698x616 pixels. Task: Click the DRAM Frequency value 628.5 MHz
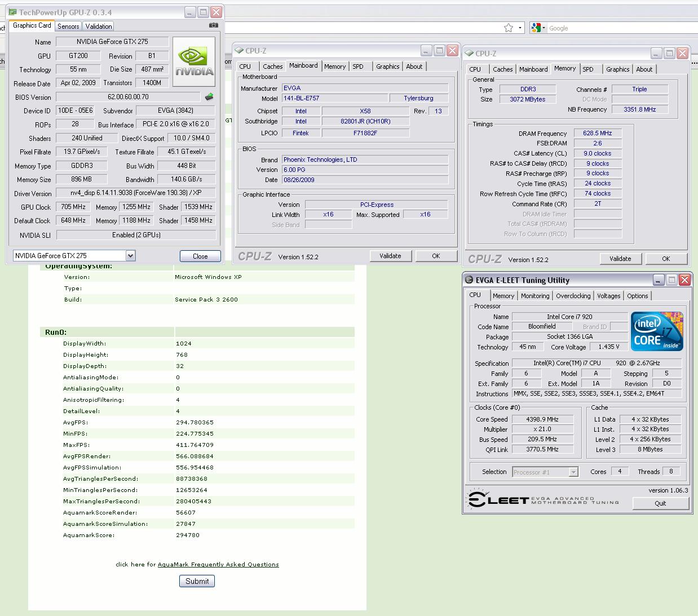[x=598, y=134]
